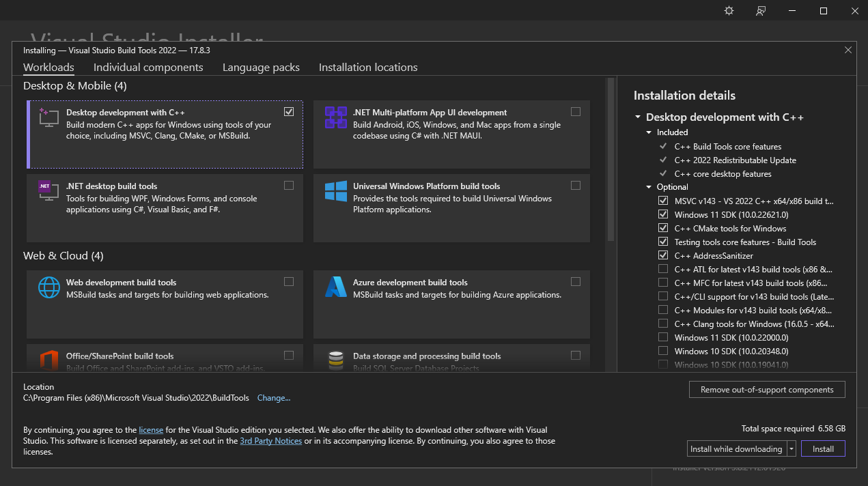The height and width of the screenshot is (486, 868).
Task: Select the Universal Windows Platform build tools card
Action: 451,208
